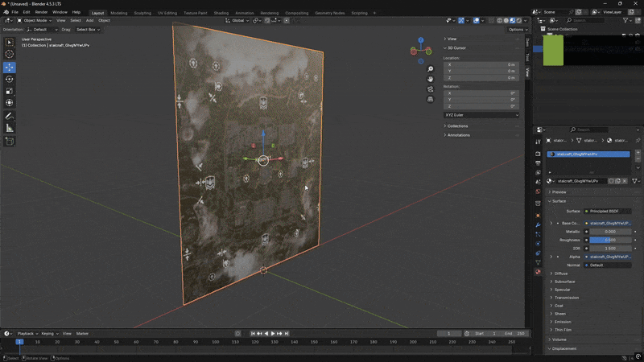The height and width of the screenshot is (362, 644).
Task: Toggle camera view gizmo button
Action: point(431,89)
